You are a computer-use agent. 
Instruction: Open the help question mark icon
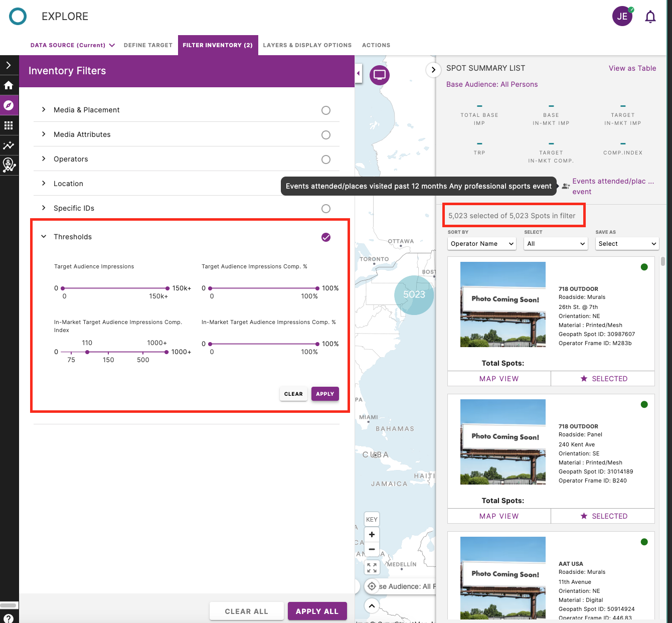[9, 618]
